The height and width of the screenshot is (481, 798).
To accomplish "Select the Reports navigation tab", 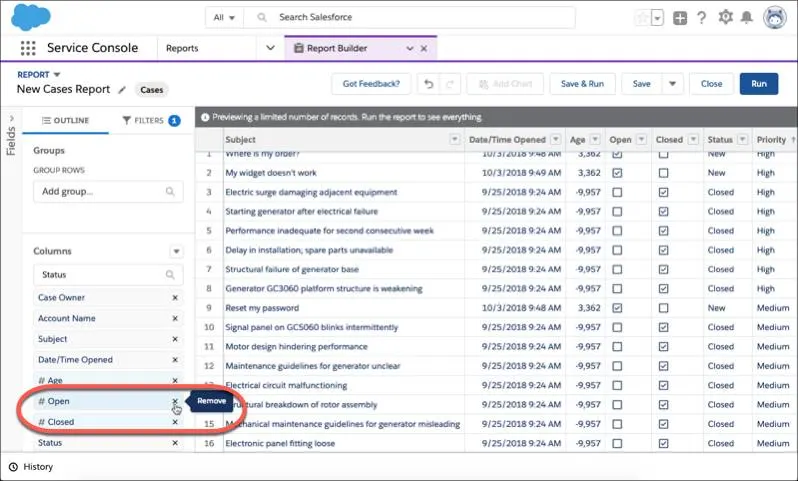I will 182,48.
